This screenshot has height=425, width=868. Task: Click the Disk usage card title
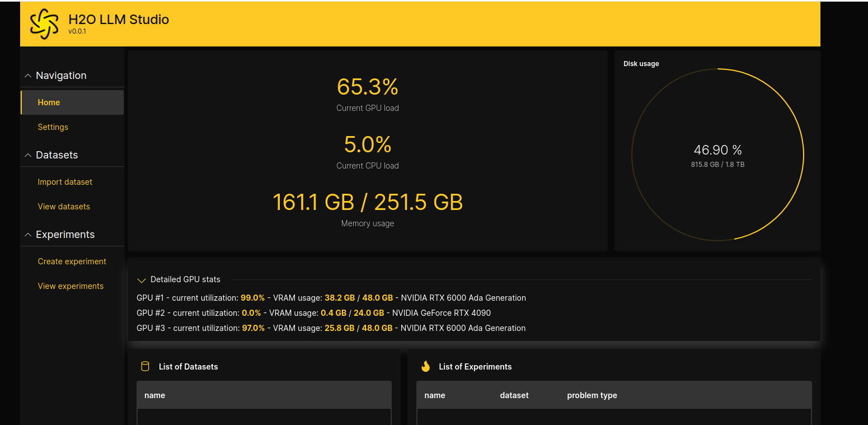(x=641, y=64)
